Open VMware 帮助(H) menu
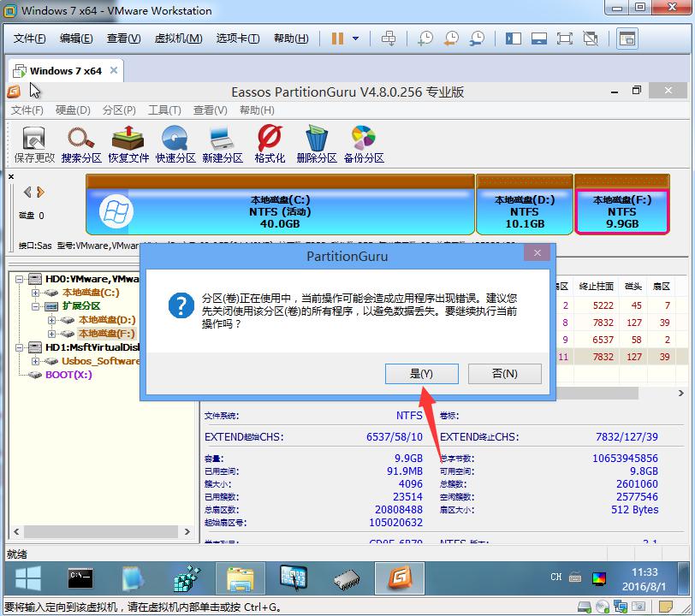Image resolution: width=695 pixels, height=616 pixels. (291, 38)
